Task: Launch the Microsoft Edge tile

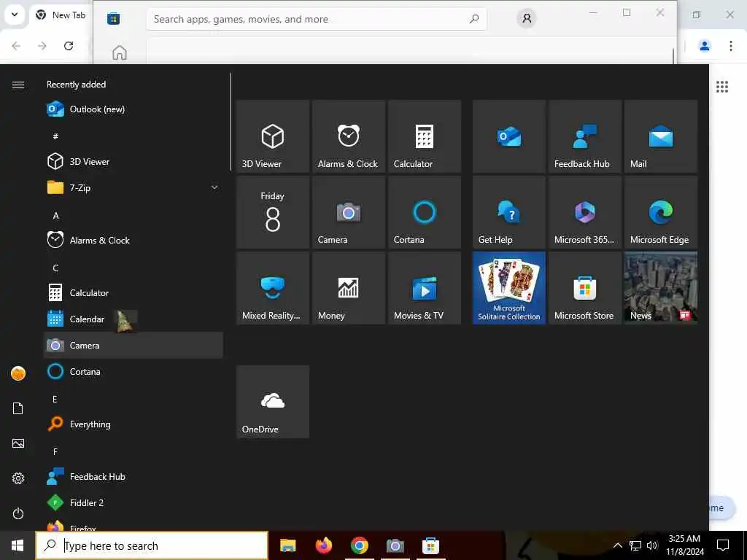Action: (x=661, y=212)
